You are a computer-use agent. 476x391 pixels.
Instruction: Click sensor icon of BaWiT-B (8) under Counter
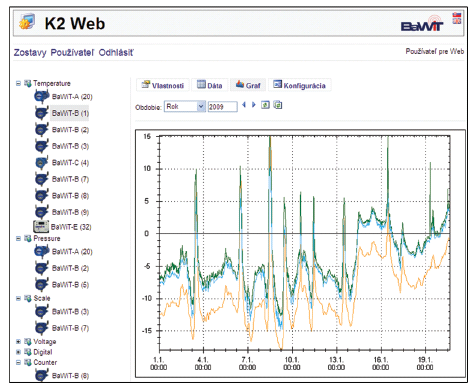click(42, 376)
